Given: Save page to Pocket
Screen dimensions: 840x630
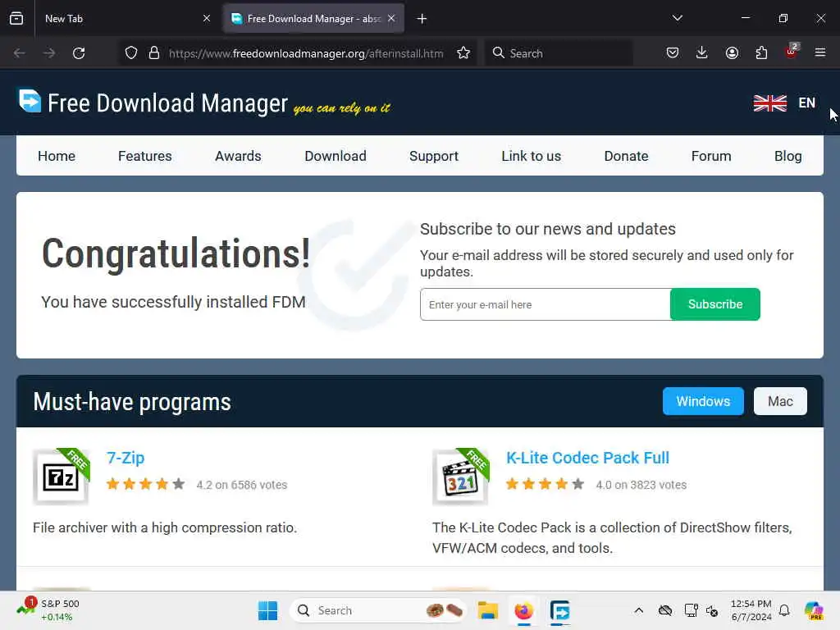Looking at the screenshot, I should tap(673, 53).
